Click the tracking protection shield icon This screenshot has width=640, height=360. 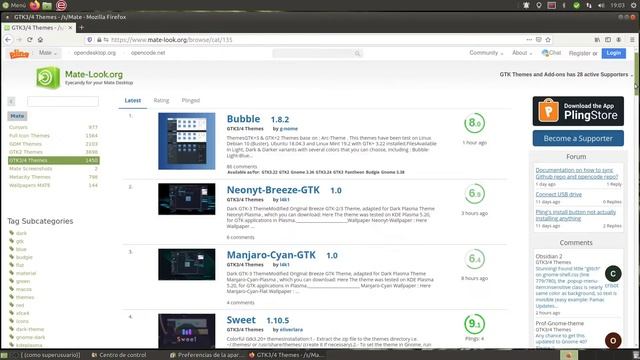pyautogui.click(x=90, y=40)
